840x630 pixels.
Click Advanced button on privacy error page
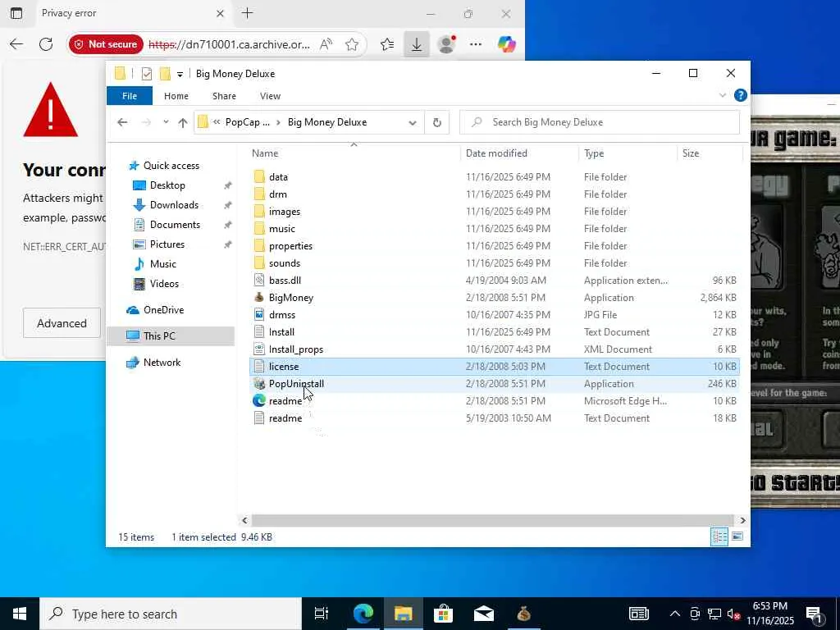point(62,323)
